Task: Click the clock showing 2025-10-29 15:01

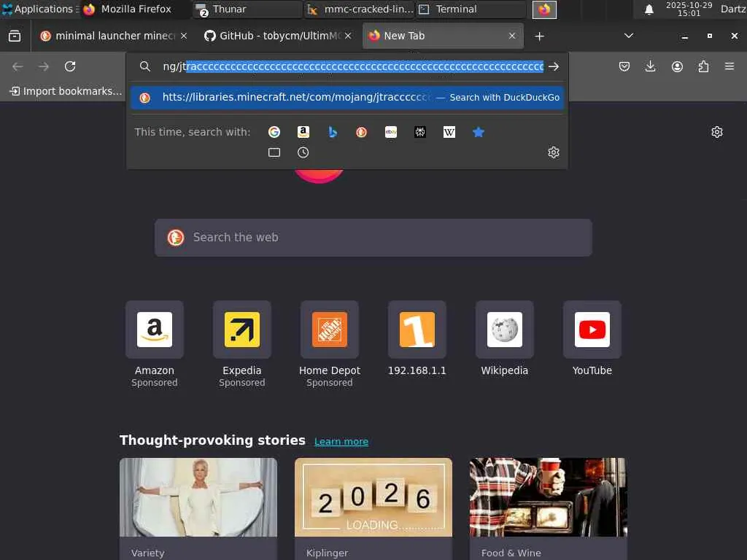Action: tap(689, 9)
